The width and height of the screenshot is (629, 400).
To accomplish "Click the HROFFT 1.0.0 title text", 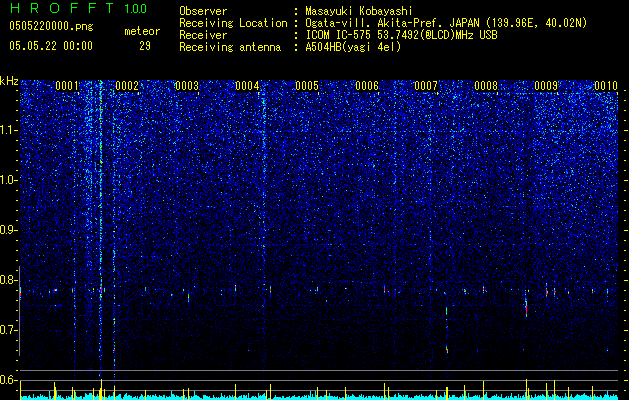I will click(x=78, y=8).
